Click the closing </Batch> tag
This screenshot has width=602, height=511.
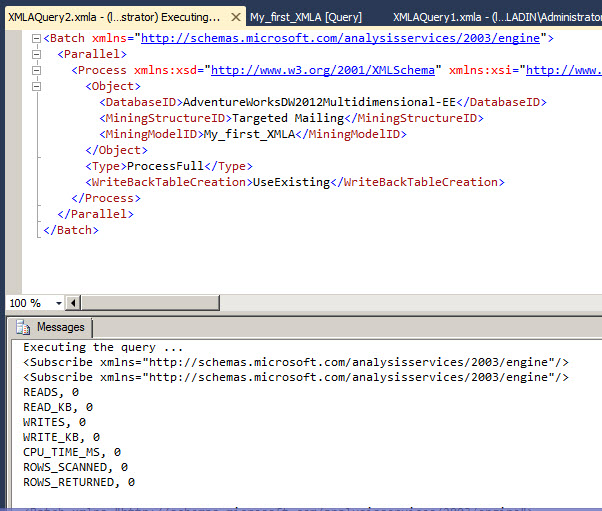click(71, 230)
